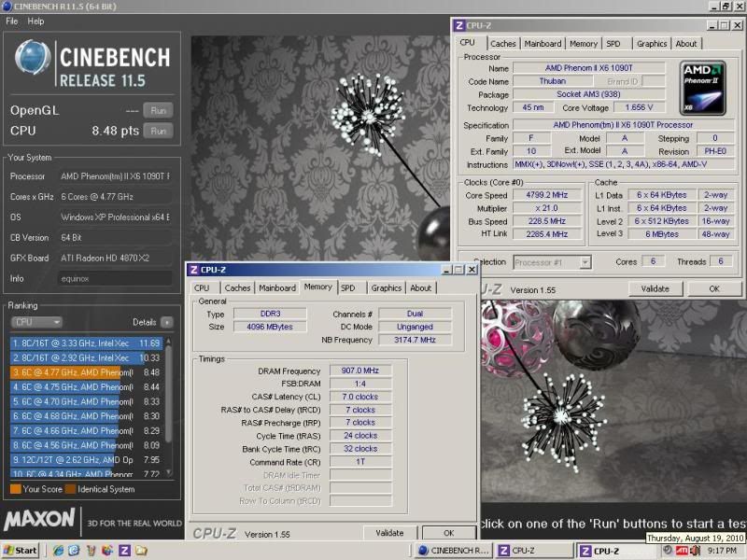Launch CPU-Z from Quick Launch
747x560 pixels.
click(x=124, y=551)
